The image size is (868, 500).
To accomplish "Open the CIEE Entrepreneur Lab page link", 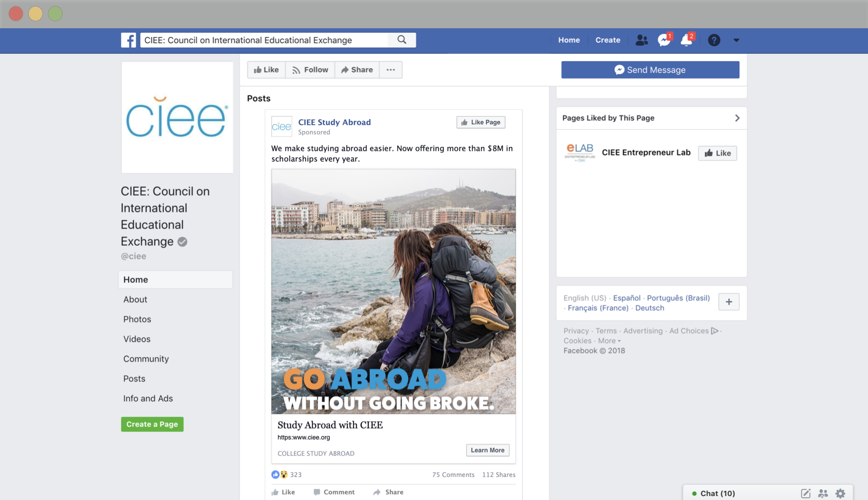I will click(x=646, y=152).
